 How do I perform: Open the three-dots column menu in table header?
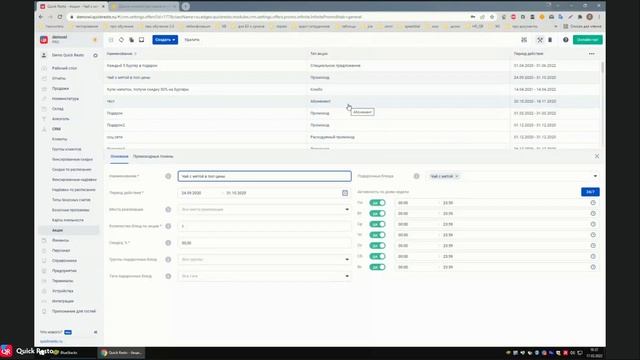click(591, 54)
